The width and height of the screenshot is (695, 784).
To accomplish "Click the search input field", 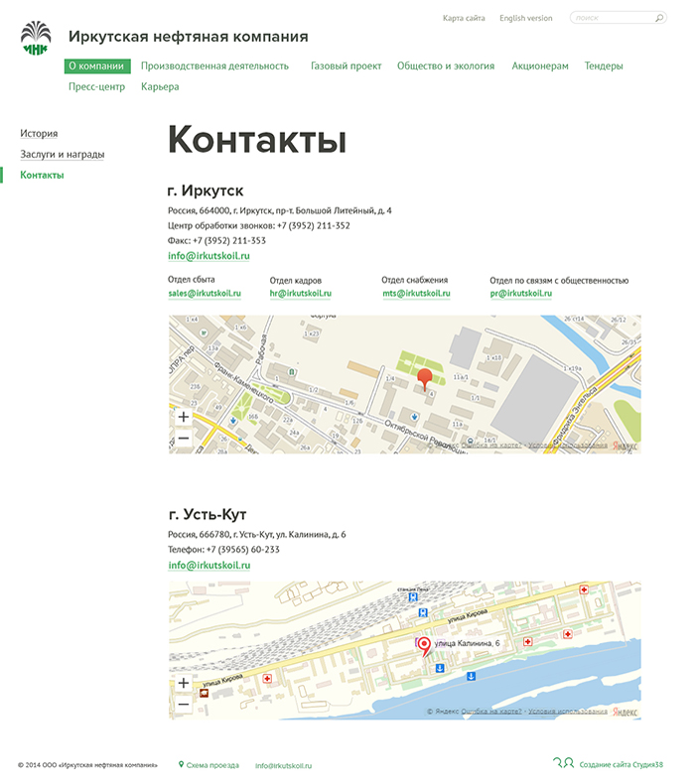I will point(611,18).
